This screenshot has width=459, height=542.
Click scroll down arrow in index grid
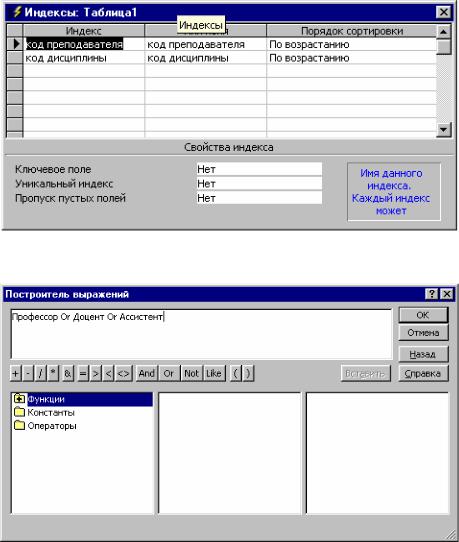[x=444, y=130]
